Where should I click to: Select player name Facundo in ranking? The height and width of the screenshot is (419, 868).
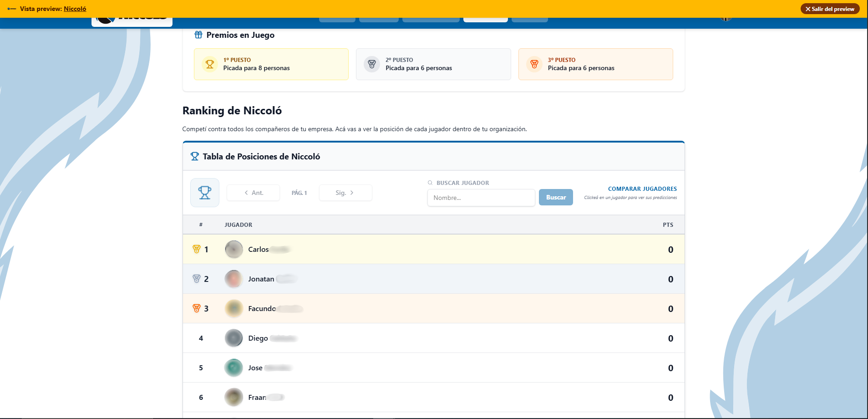262,308
